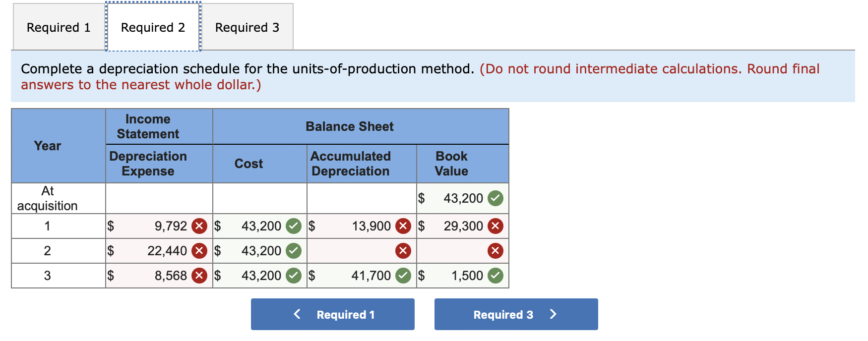868x341 pixels.
Task: Select the red X in Year 2 accumulated depreciation
Action: click(x=402, y=251)
